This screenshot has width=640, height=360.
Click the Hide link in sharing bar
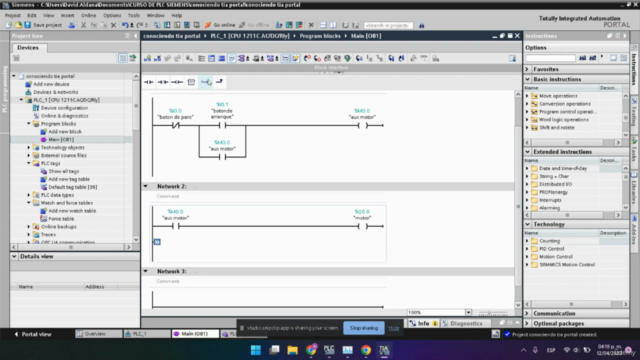pos(393,328)
